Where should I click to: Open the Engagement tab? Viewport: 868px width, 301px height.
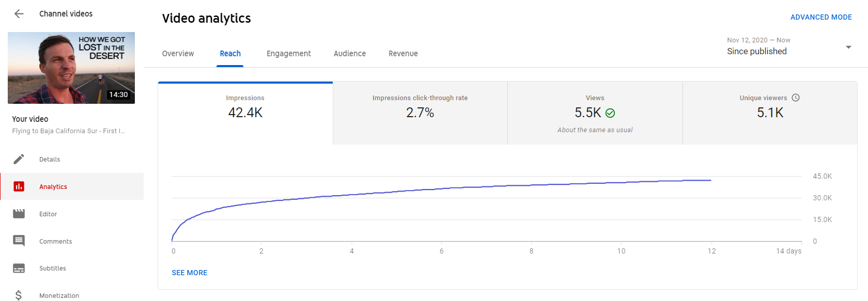point(288,54)
